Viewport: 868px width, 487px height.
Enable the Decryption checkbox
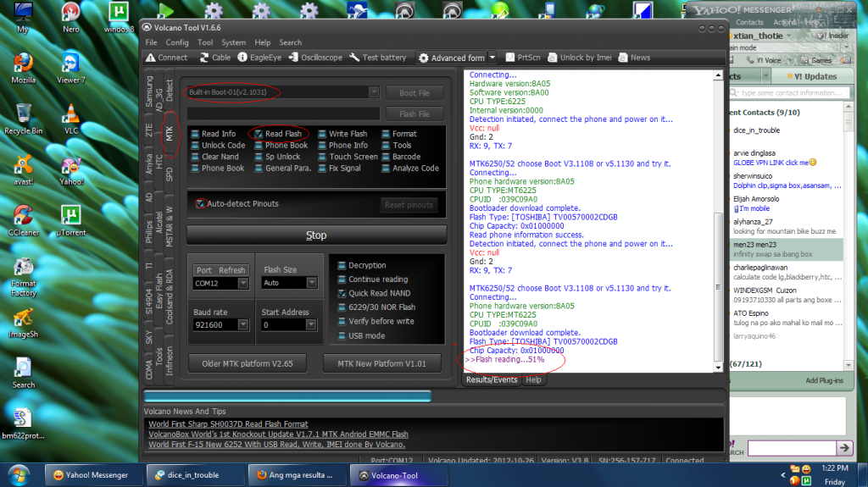point(342,266)
